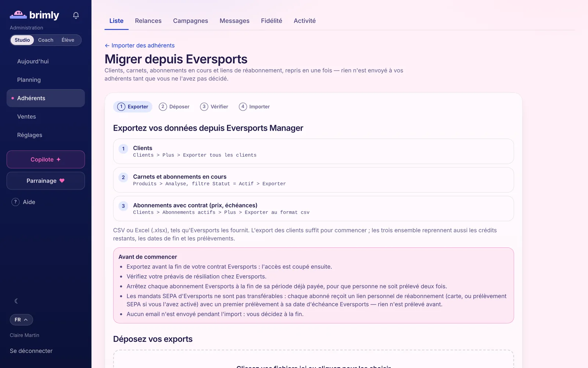Click the Claire Martin user name
Image resolution: width=588 pixels, height=368 pixels.
pyautogui.click(x=25, y=335)
